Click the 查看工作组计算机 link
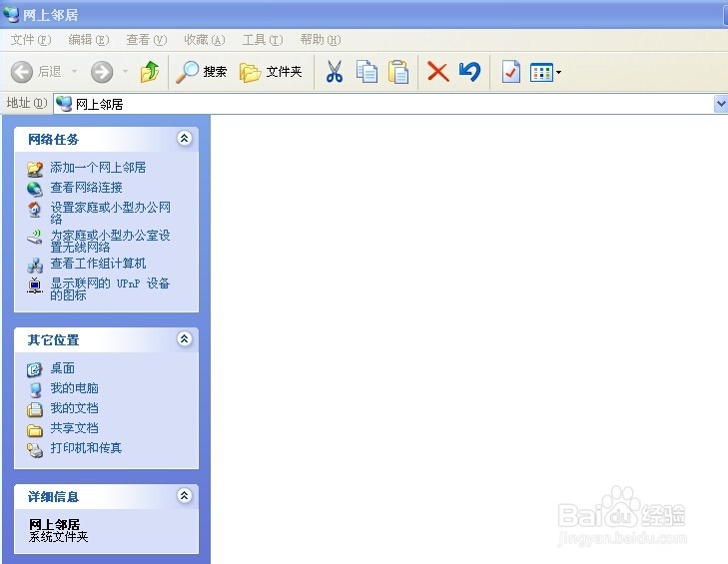Image resolution: width=728 pixels, height=564 pixels. 98,264
